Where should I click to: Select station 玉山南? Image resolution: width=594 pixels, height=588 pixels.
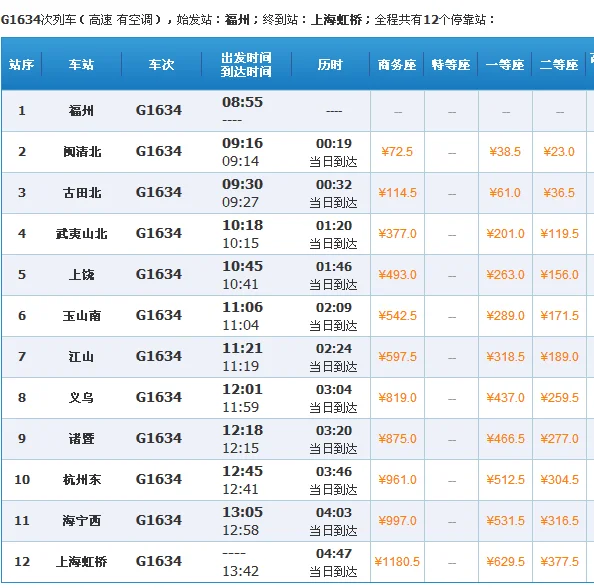click(x=82, y=315)
